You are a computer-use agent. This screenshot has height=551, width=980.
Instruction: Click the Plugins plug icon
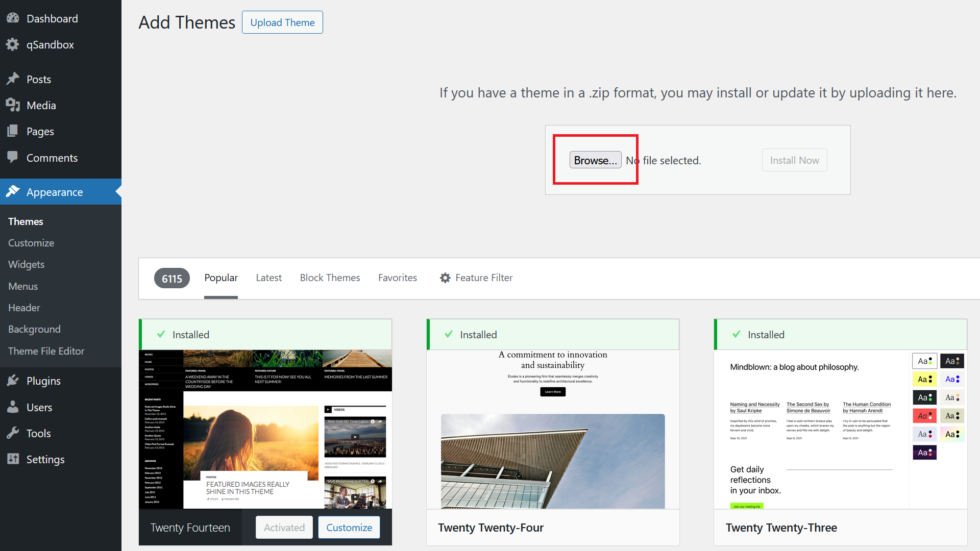(13, 381)
